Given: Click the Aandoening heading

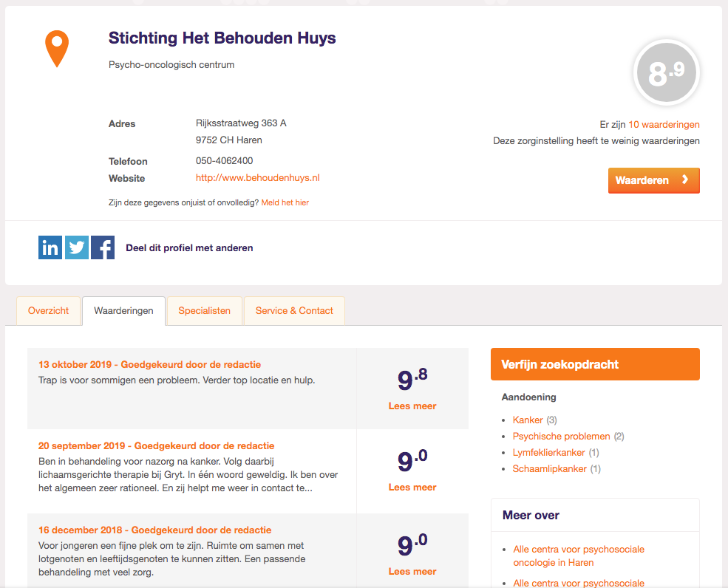Looking at the screenshot, I should tap(529, 397).
